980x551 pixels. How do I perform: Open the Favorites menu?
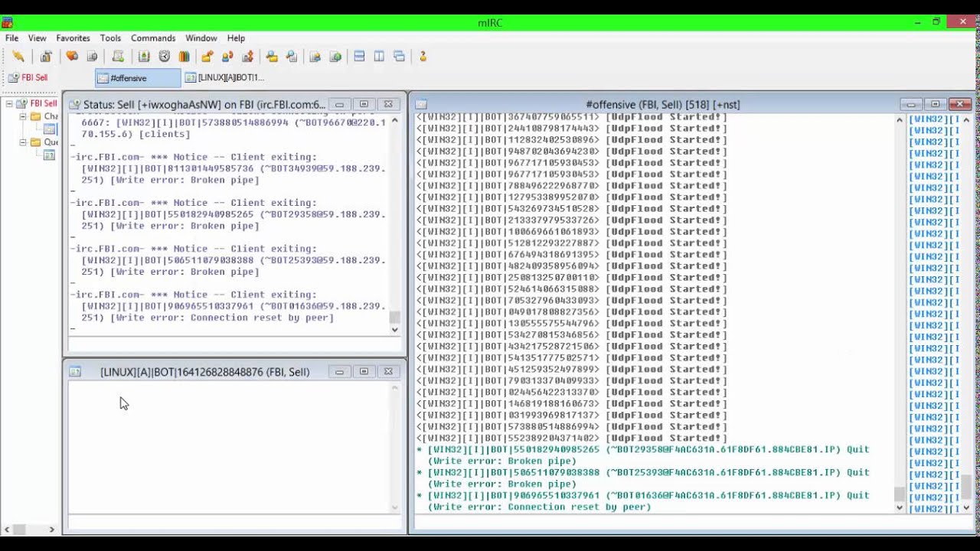coord(73,38)
